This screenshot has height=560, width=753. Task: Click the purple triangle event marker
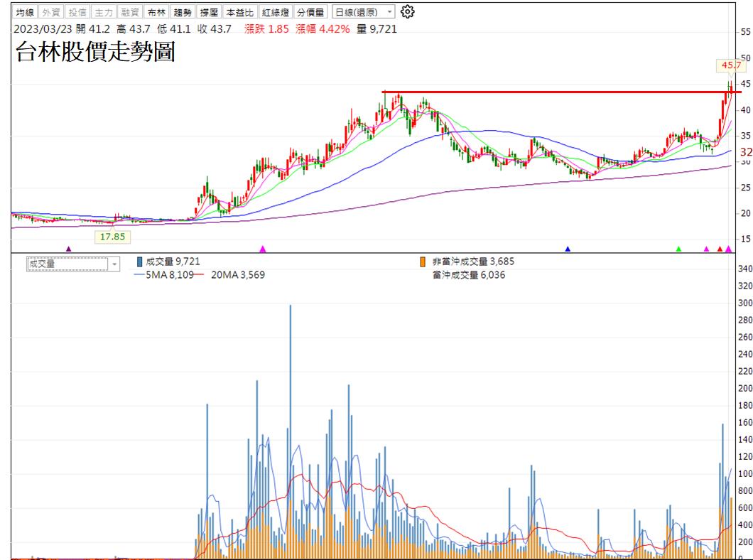[x=67, y=248]
